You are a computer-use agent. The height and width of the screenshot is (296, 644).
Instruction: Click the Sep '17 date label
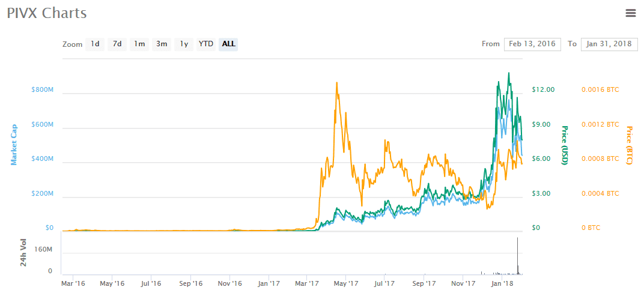coord(424,283)
